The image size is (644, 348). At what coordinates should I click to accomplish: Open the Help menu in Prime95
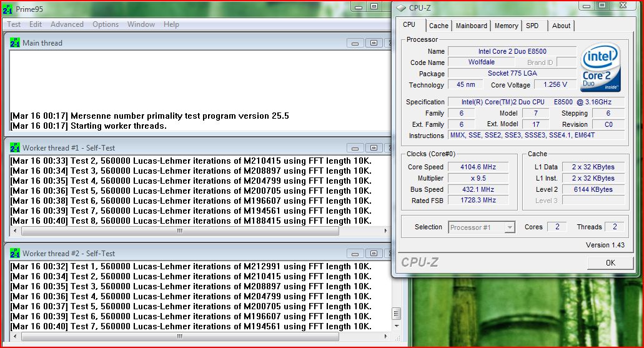pos(171,24)
